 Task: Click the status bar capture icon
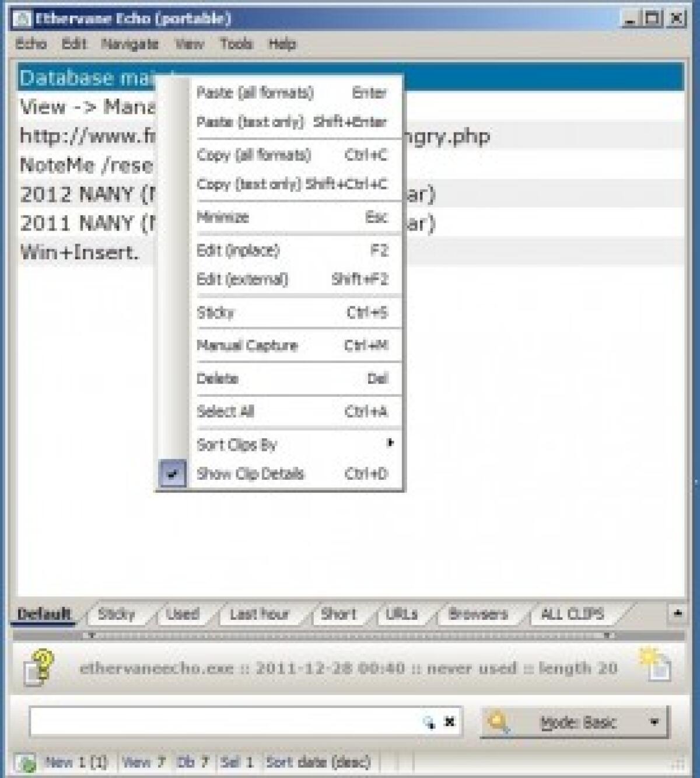coord(26,763)
